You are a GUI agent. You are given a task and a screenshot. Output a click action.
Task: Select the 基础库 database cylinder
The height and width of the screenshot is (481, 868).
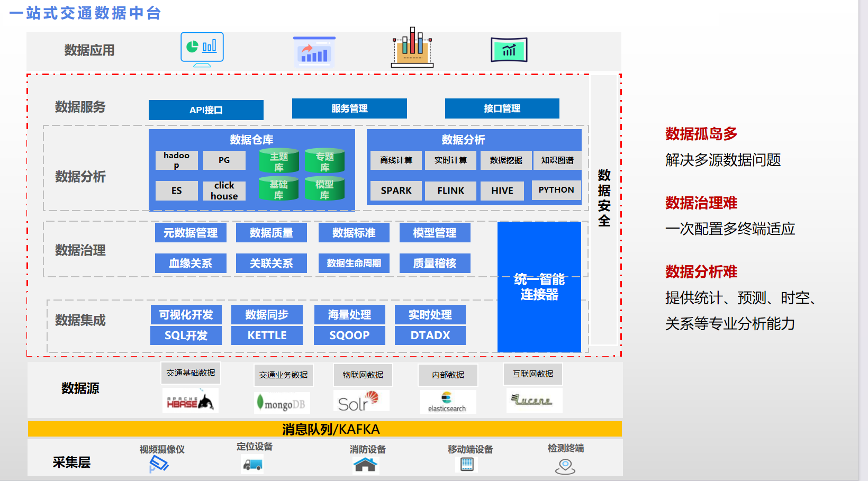(279, 188)
